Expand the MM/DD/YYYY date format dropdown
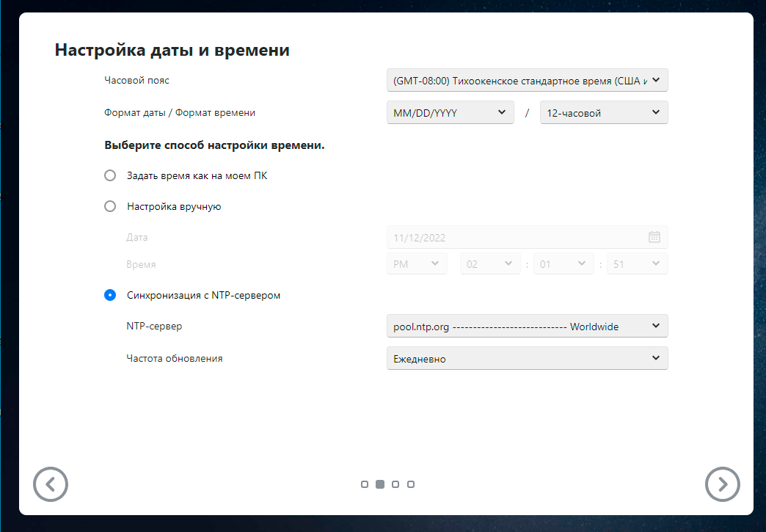766x532 pixels. 450,112
